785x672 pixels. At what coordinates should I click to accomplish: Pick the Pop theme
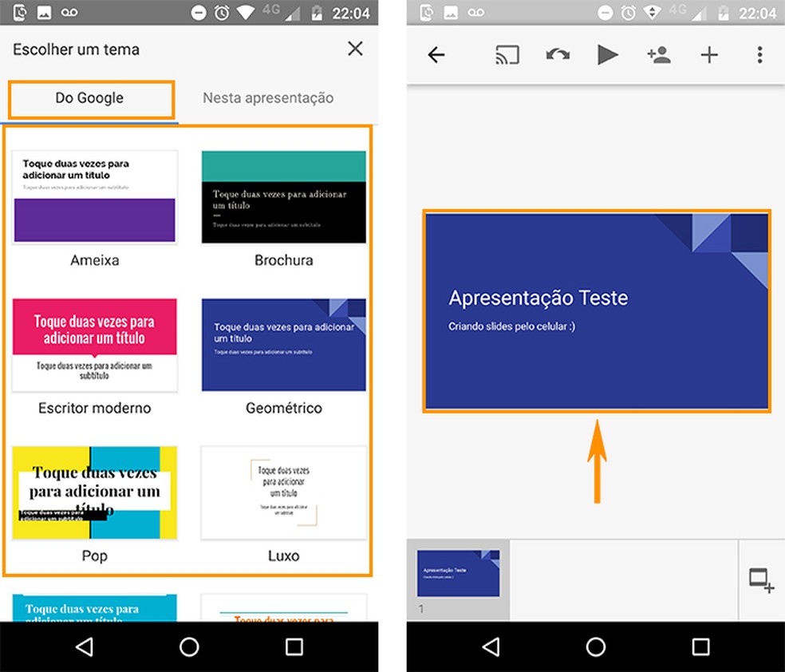94,492
